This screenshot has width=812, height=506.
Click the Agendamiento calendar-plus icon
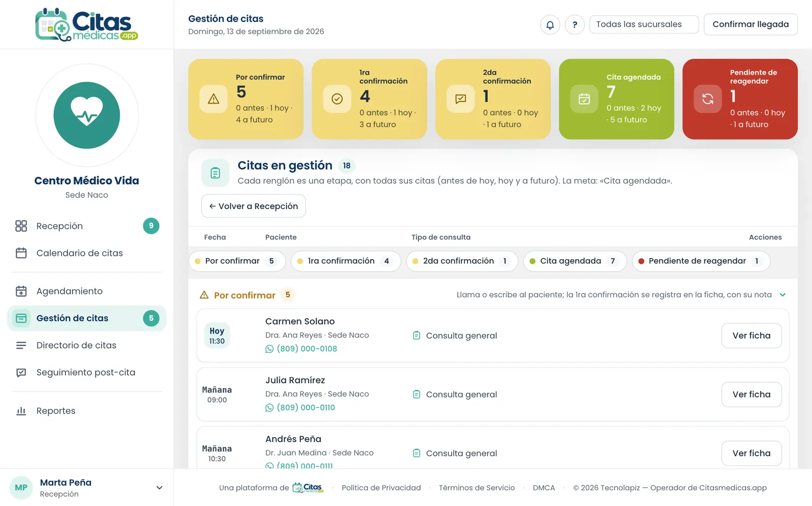21,291
